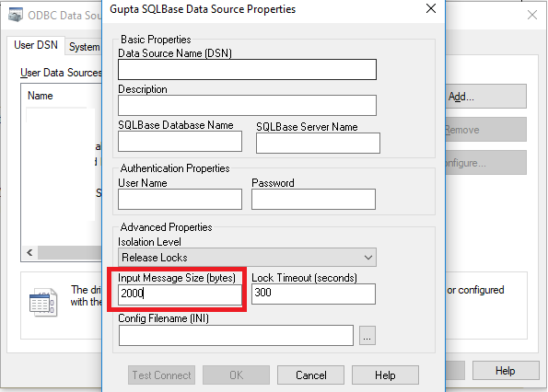Click the Lock Timeout seconds field
This screenshot has width=548, height=392.
[313, 294]
